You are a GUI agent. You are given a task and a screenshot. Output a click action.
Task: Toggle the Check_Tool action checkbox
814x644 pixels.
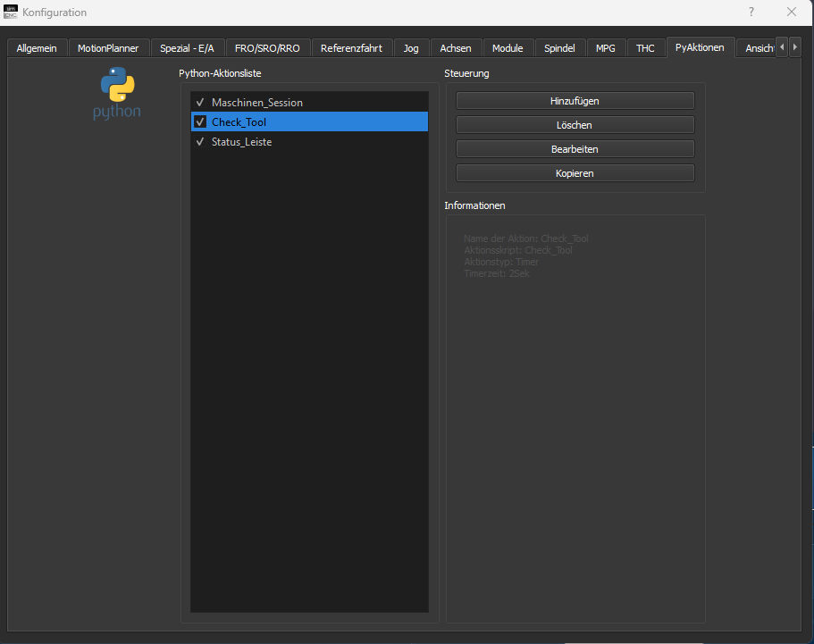[200, 122]
